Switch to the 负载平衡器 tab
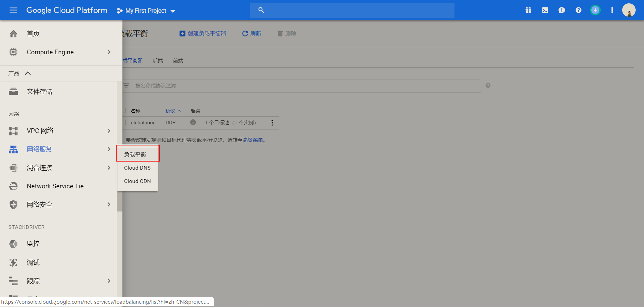This screenshot has height=307, width=644. (x=133, y=61)
